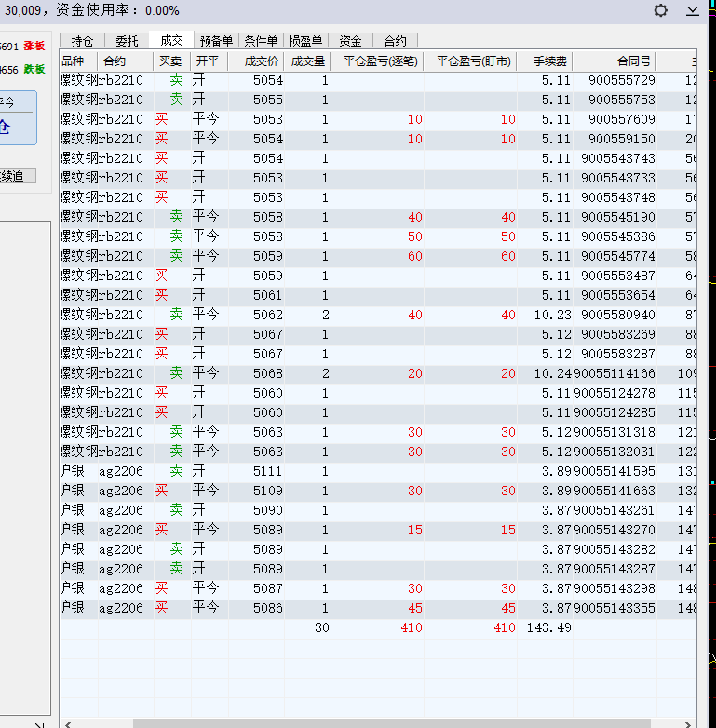Viewport: 716px width, 728px height.
Task: Click profit value 45 in 盯市 column
Action: click(508, 608)
